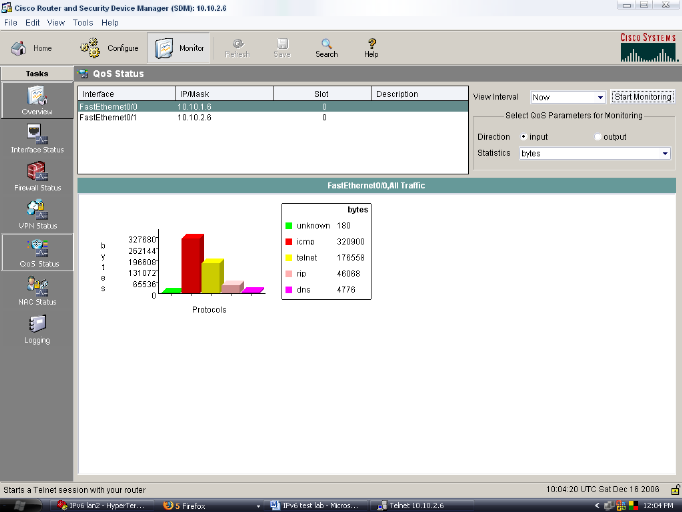Open the Tools menu
The image size is (682, 512).
(83, 22)
